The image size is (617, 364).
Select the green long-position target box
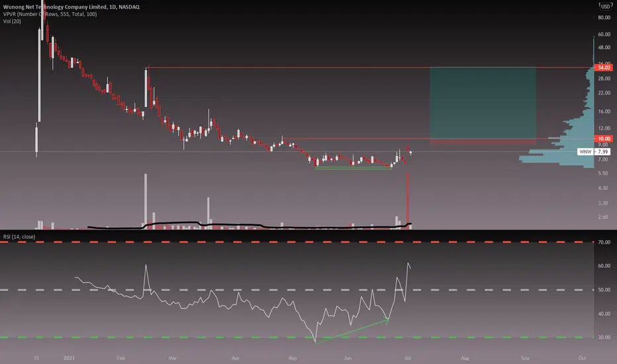483,103
